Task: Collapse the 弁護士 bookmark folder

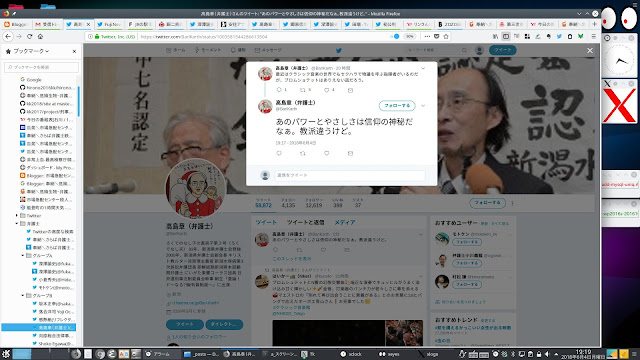Action: (17, 224)
